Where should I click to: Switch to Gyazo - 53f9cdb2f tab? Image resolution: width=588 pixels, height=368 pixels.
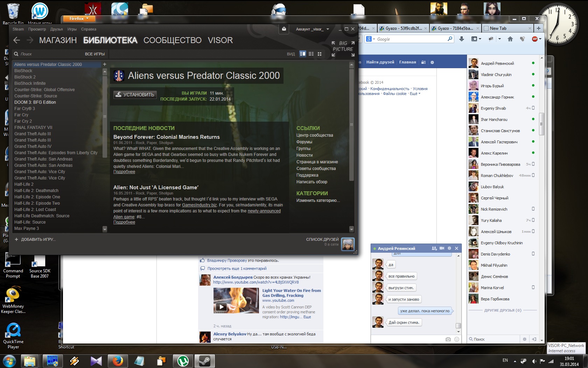click(403, 28)
